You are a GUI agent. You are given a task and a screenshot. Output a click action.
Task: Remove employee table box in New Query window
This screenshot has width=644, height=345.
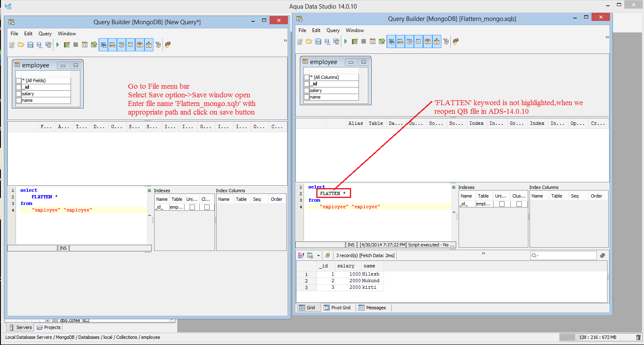(x=75, y=65)
